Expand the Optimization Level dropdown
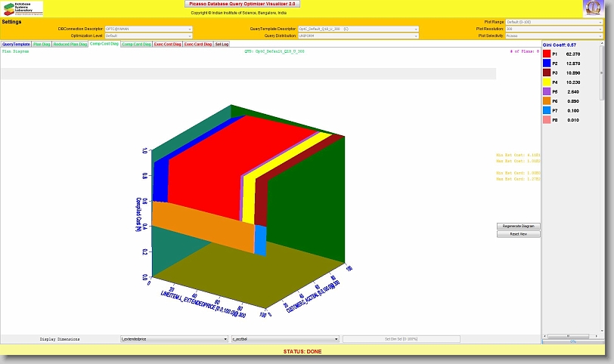 point(148,35)
